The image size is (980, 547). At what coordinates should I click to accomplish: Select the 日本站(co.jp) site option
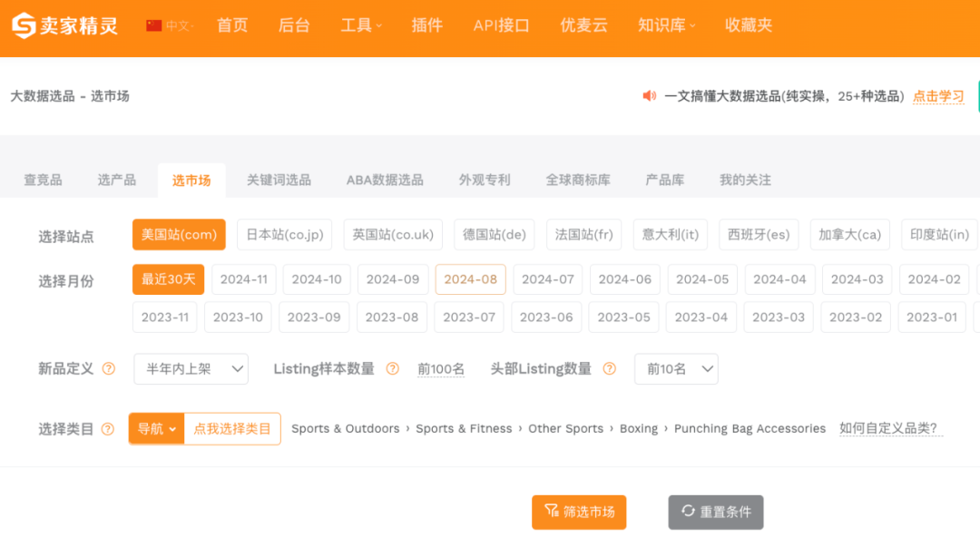point(284,234)
